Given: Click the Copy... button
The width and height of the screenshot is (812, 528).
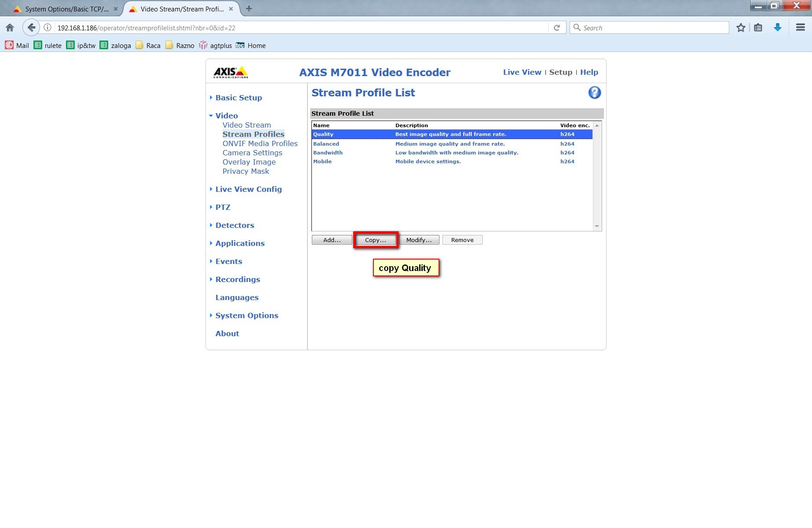Looking at the screenshot, I should point(376,240).
